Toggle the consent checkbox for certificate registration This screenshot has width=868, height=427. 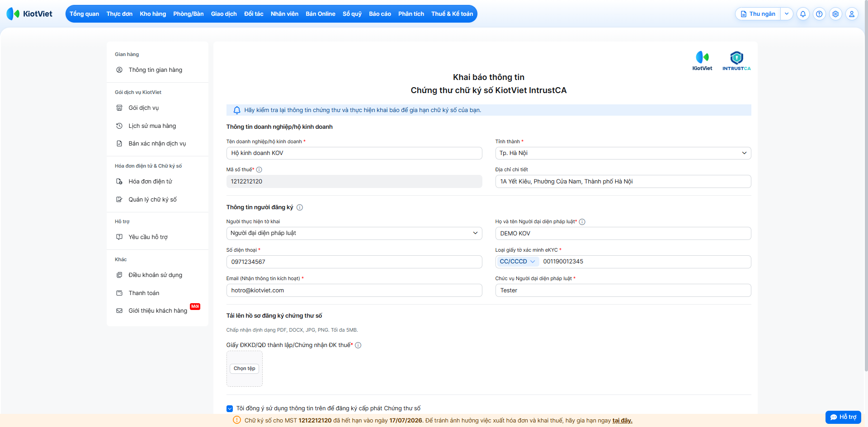click(x=230, y=408)
